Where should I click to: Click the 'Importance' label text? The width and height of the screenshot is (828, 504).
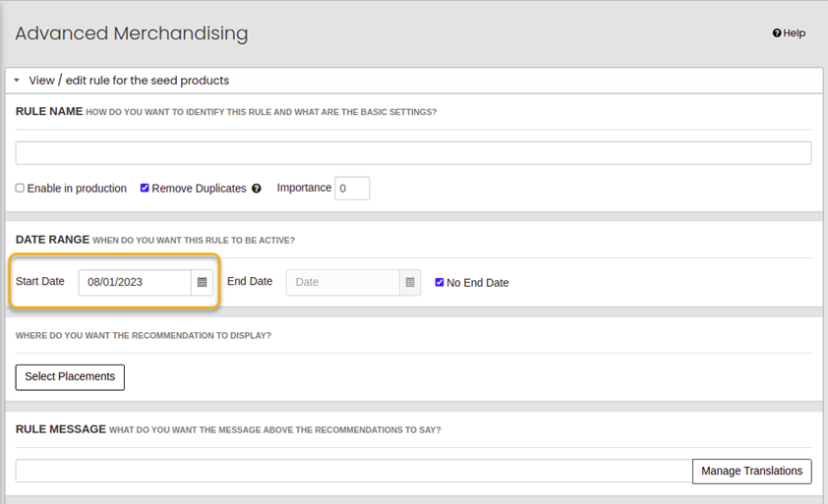click(304, 188)
